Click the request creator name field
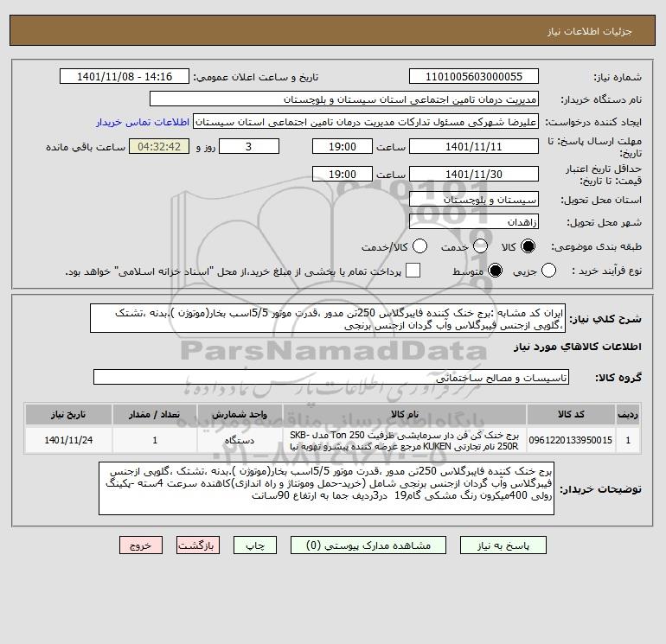Screen dimensions: 666x644 pos(366,121)
